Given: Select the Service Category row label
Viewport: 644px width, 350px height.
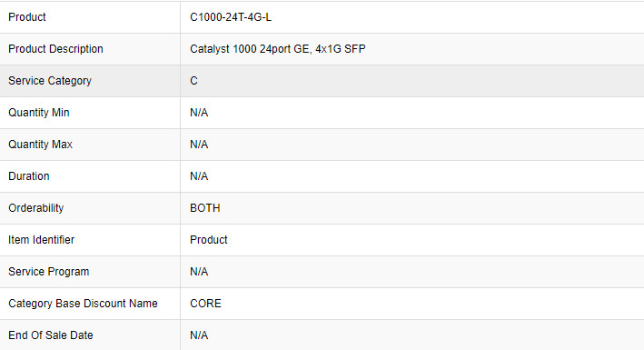Looking at the screenshot, I should (50, 81).
